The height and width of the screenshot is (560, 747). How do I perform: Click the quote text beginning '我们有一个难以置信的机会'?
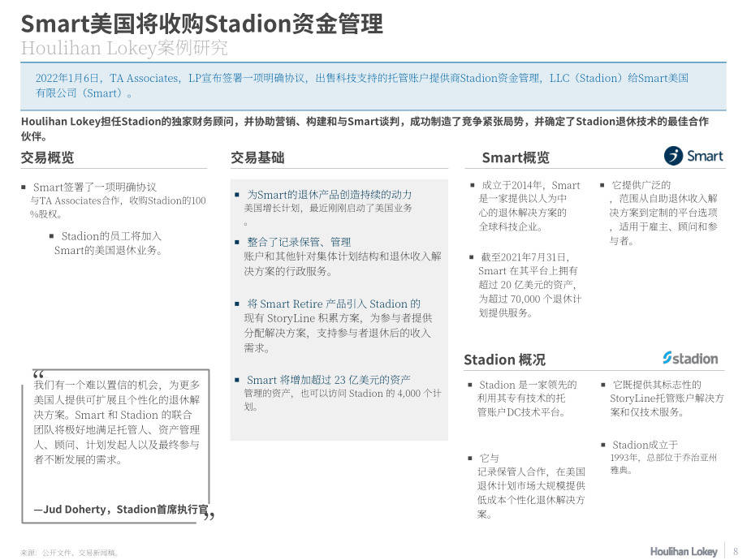click(117, 422)
